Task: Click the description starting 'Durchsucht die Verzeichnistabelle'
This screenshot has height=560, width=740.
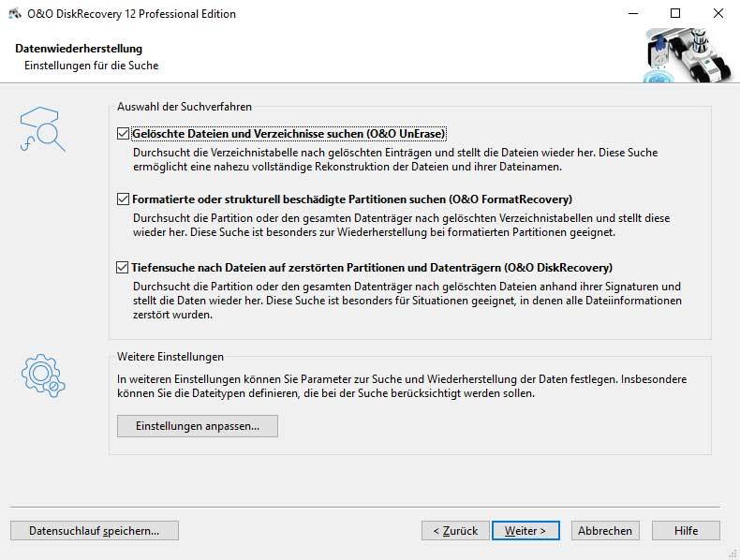Action: tap(395, 159)
